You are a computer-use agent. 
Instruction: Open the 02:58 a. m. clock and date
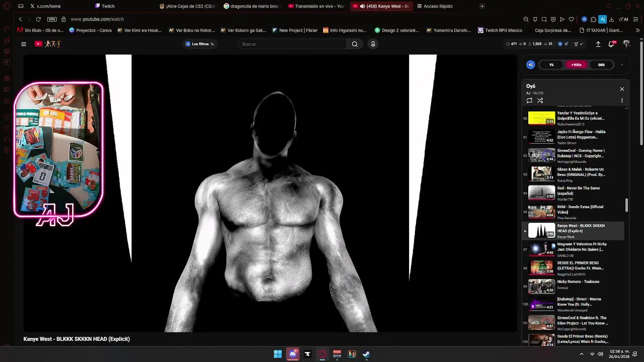tap(619, 354)
